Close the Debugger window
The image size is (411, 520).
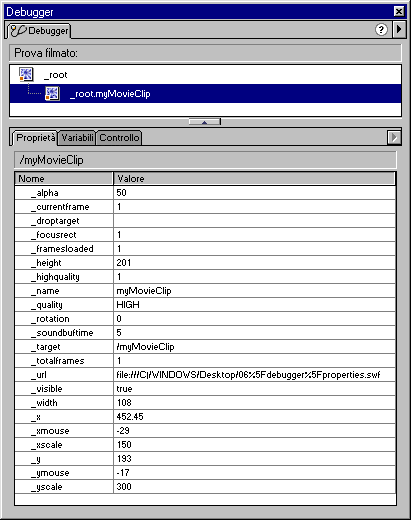[399, 12]
